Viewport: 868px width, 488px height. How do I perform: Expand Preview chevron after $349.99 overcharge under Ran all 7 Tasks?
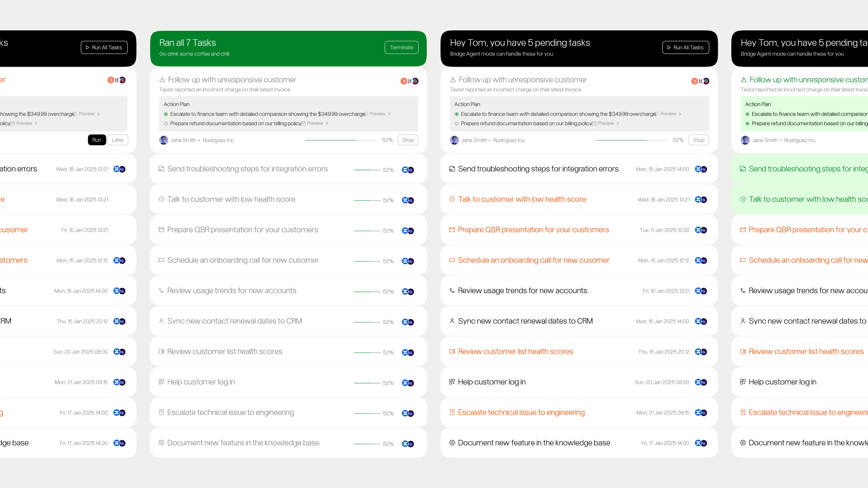389,114
